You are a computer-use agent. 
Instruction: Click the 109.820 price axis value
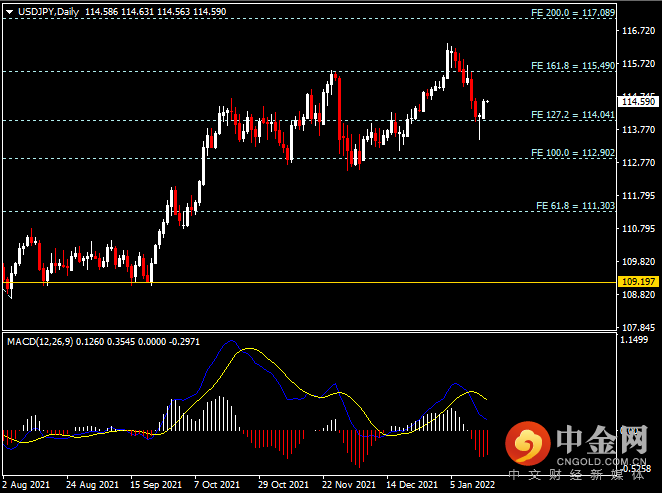tap(639, 262)
